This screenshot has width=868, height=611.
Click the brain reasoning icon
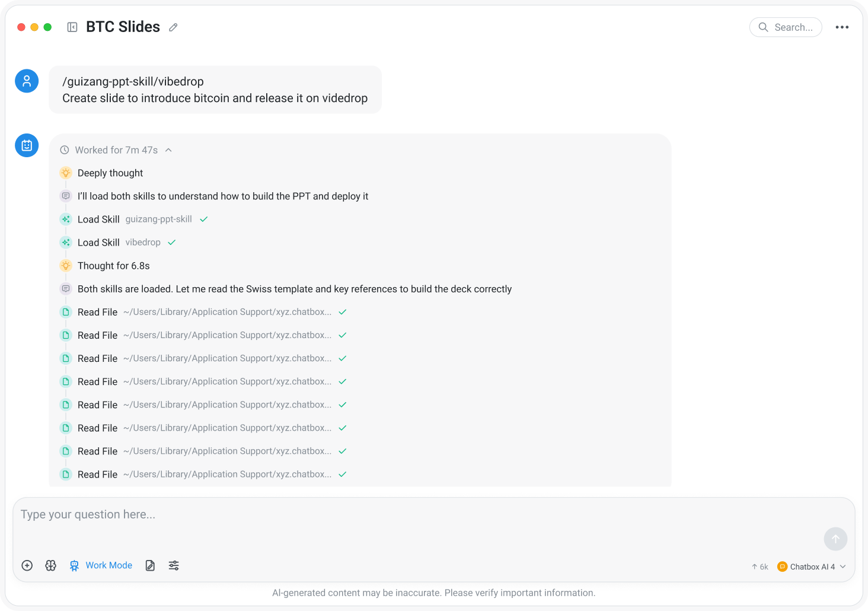51,565
